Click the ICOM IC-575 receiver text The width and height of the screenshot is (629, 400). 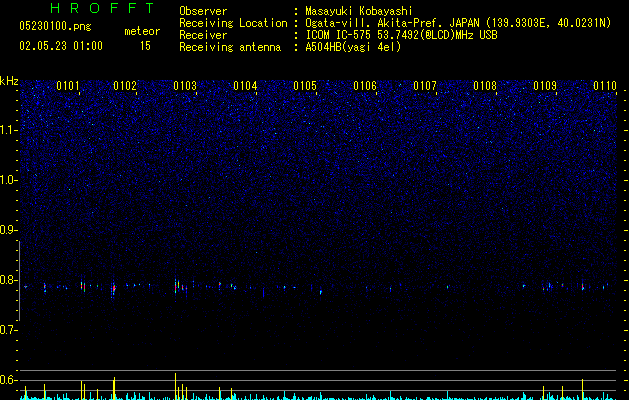coord(401,35)
